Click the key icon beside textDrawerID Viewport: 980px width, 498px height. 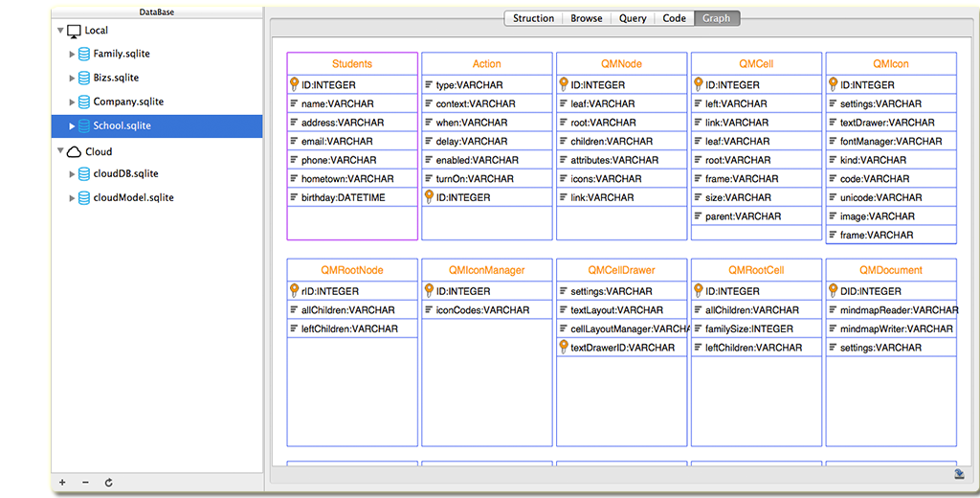pos(564,347)
